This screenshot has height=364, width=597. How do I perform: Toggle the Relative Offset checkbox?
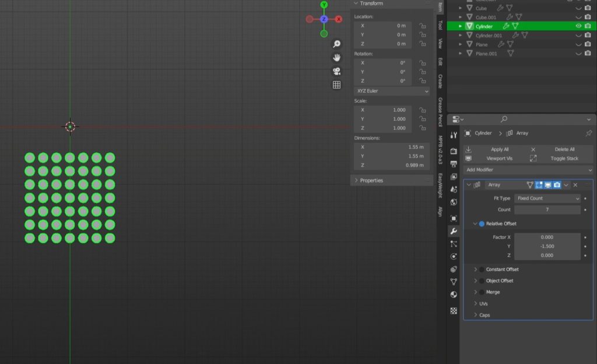(482, 224)
